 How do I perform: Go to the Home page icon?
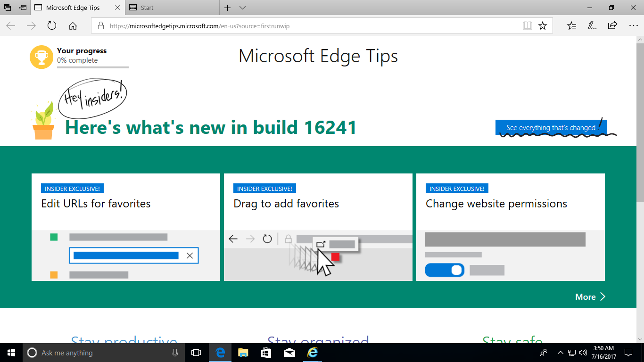[x=73, y=26]
